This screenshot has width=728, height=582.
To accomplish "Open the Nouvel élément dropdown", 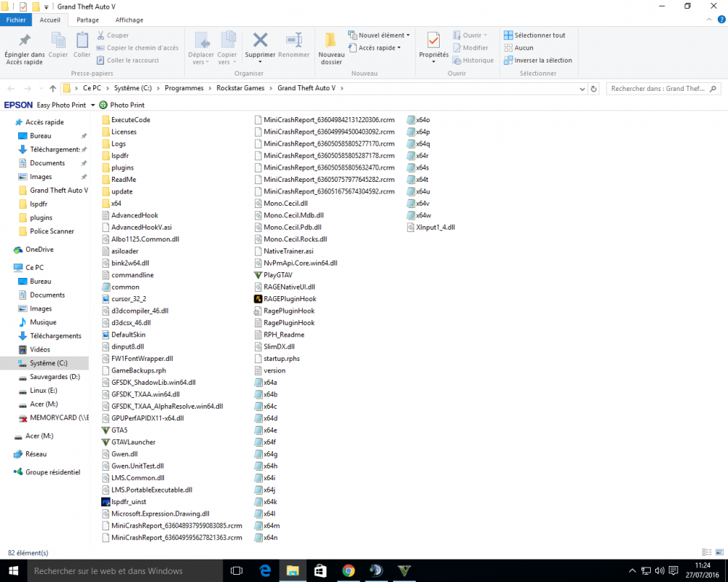I will click(x=379, y=35).
